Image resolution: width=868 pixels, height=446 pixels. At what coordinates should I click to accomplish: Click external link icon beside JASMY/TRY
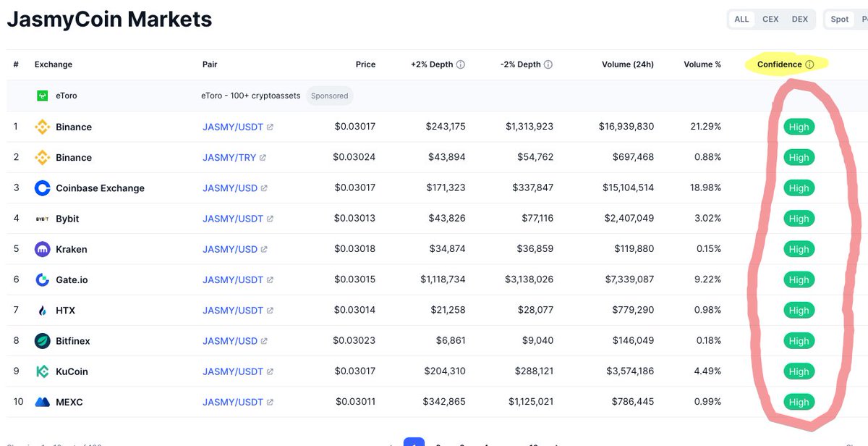click(263, 157)
